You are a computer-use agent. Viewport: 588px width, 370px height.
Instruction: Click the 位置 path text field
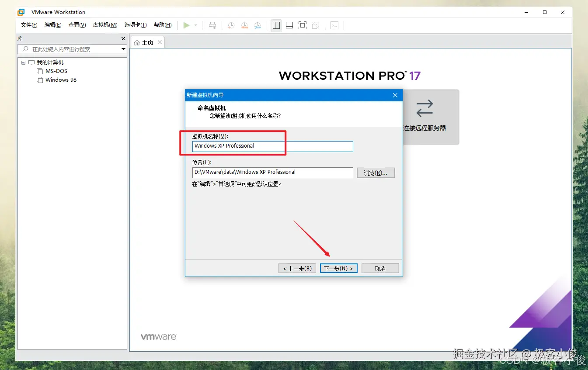coord(272,173)
